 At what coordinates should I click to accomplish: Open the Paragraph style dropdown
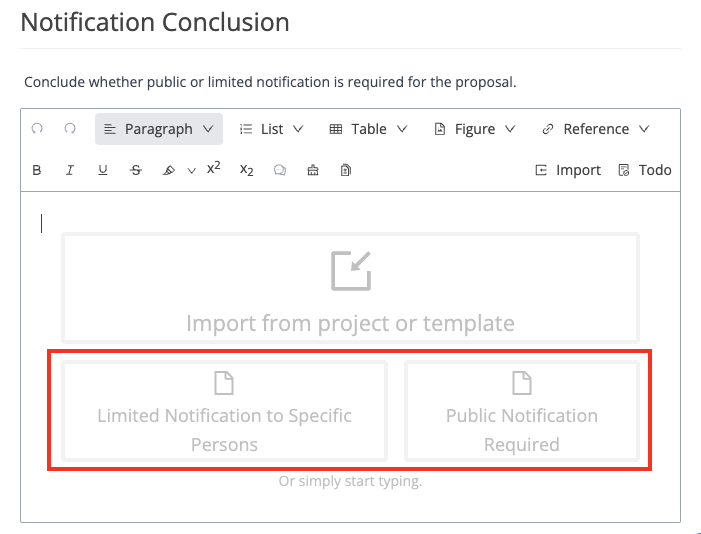pyautogui.click(x=159, y=129)
